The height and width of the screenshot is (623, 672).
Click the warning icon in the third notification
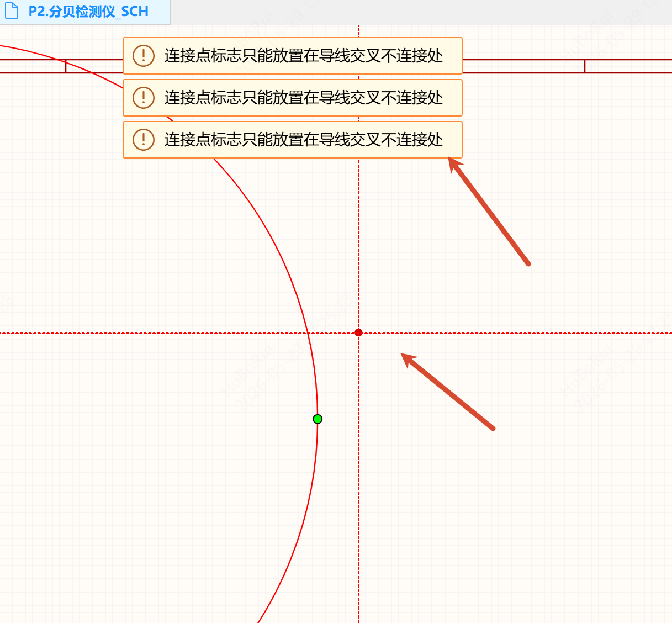[x=144, y=140]
